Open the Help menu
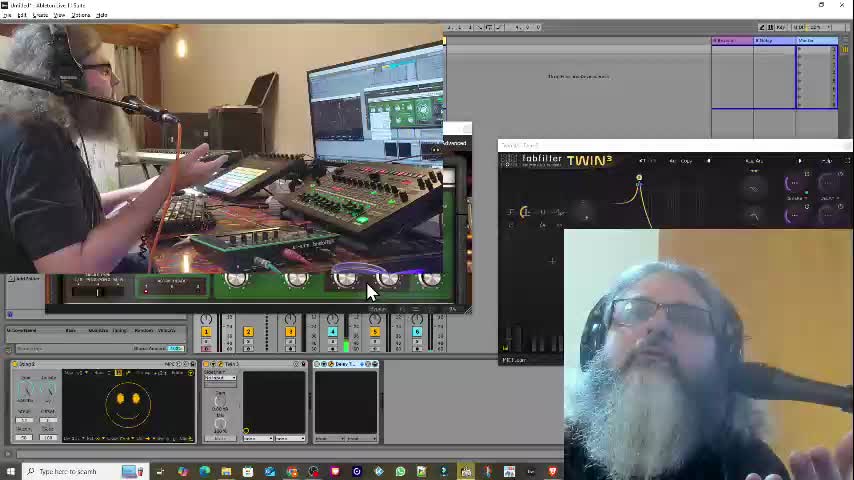The height and width of the screenshot is (480, 854). pos(102,15)
